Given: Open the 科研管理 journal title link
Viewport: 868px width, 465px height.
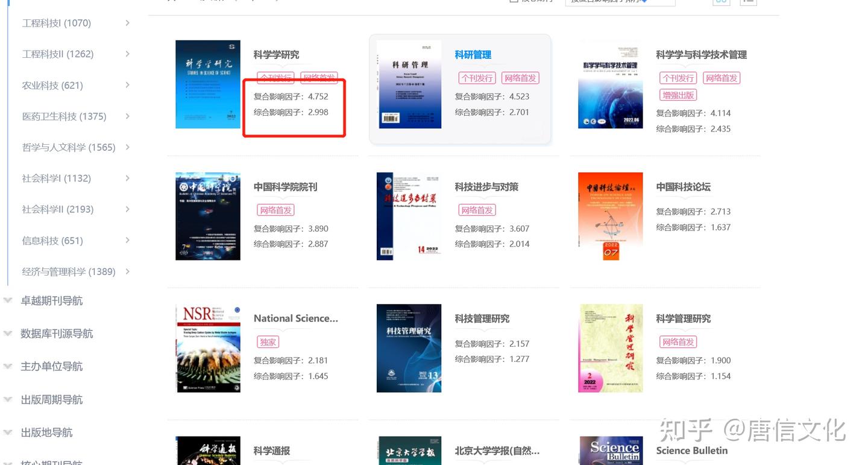Looking at the screenshot, I should [473, 55].
